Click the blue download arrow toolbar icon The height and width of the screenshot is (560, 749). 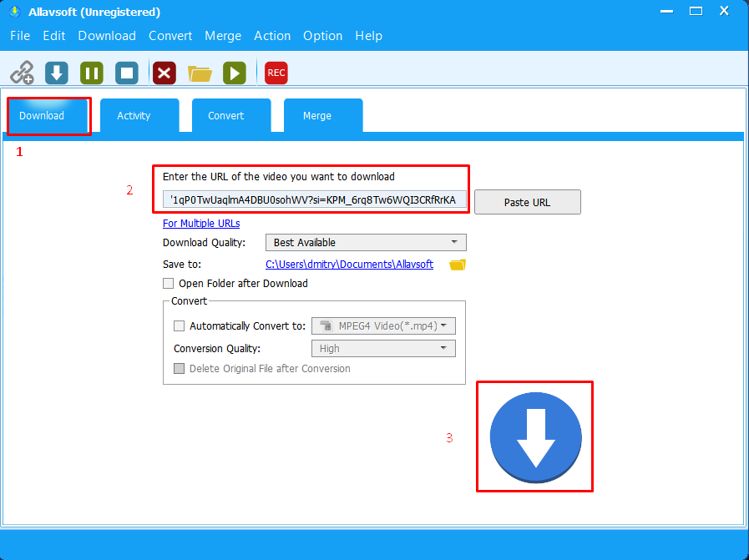[x=57, y=73]
